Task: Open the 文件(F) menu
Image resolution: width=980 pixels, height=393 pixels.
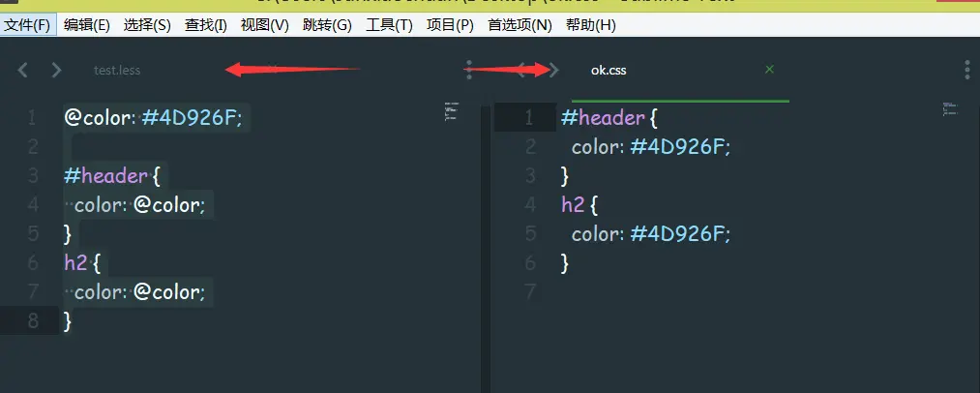Action: coord(27,25)
